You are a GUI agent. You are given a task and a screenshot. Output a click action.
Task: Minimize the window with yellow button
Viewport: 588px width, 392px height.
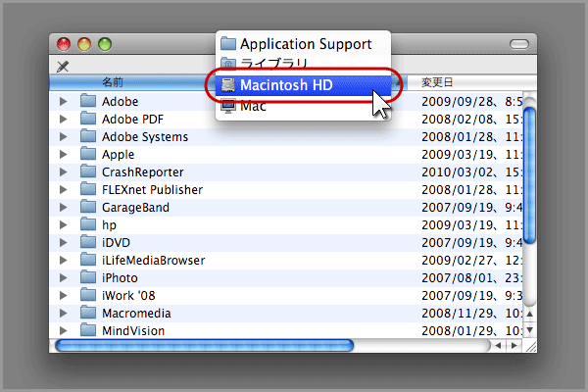click(84, 44)
